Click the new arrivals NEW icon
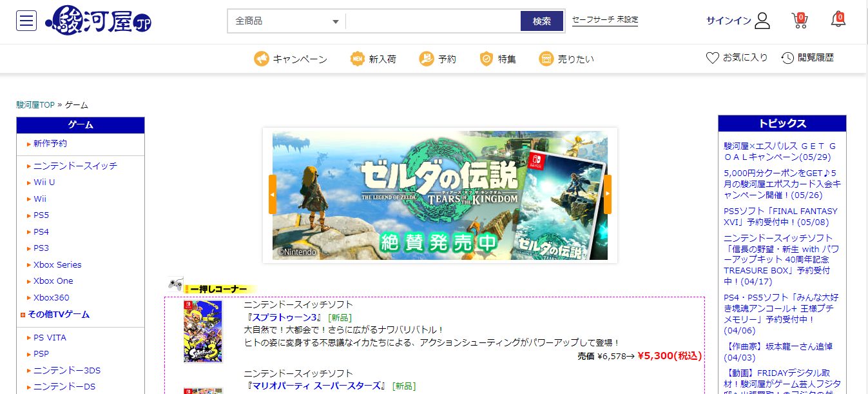 coord(357,59)
